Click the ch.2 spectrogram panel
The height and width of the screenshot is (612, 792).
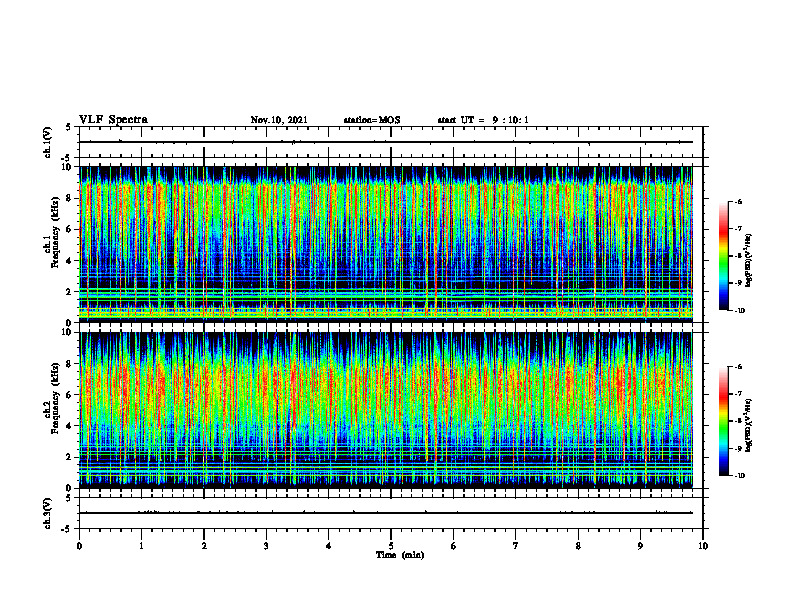(386, 410)
